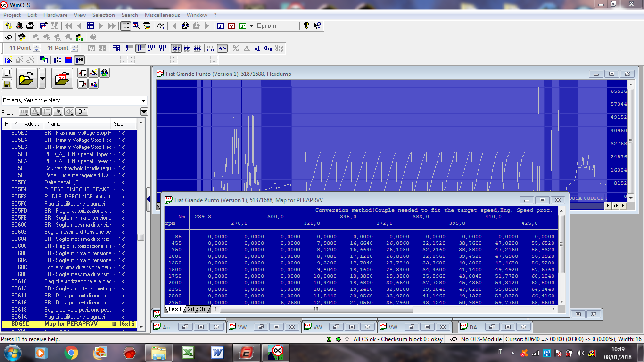
Task: Toggle the tree list view icon
Action: 125,26
